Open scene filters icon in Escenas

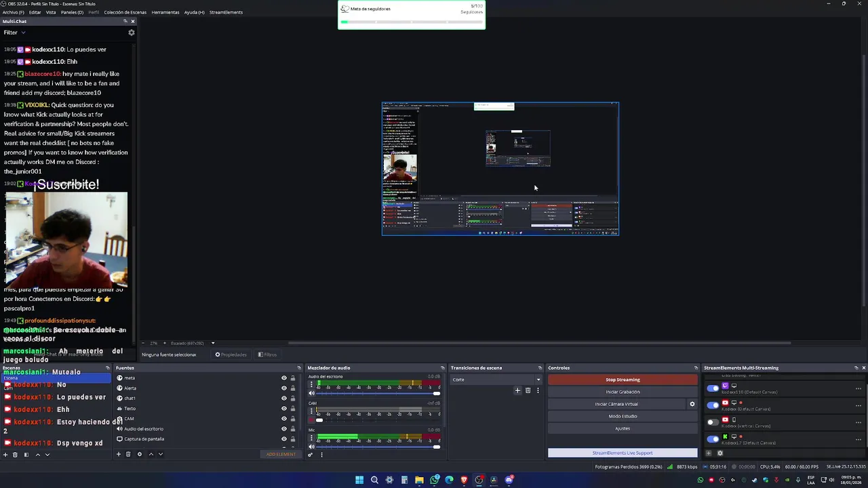click(26, 455)
